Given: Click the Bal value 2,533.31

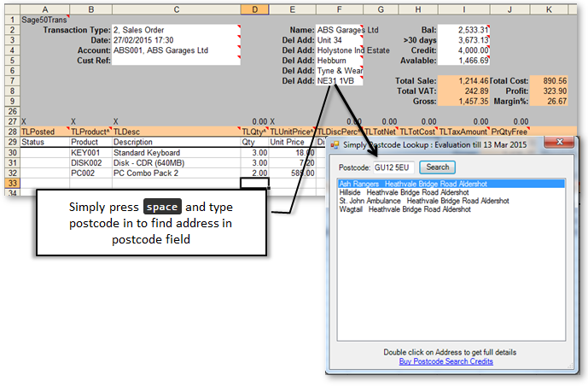Looking at the screenshot, I should point(464,30).
